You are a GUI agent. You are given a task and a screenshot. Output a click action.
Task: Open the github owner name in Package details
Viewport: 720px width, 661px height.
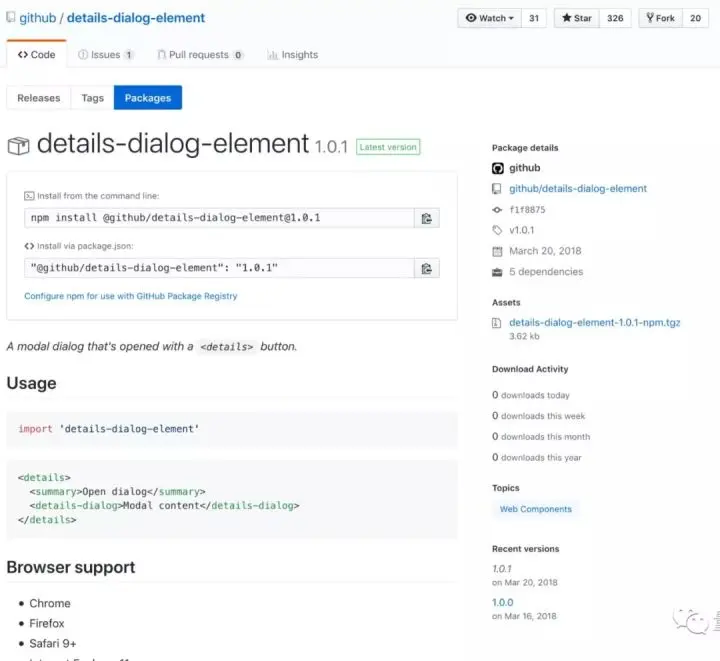pos(524,168)
